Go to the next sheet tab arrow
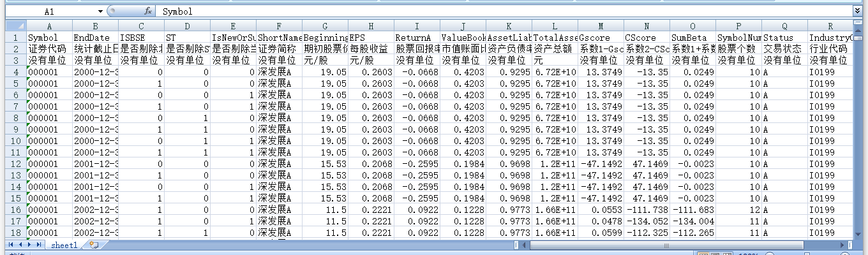868x255 pixels. click(29, 245)
